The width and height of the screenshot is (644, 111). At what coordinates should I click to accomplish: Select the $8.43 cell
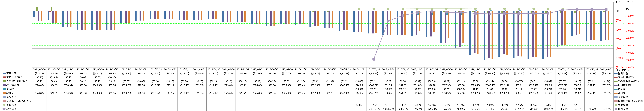point(54,81)
